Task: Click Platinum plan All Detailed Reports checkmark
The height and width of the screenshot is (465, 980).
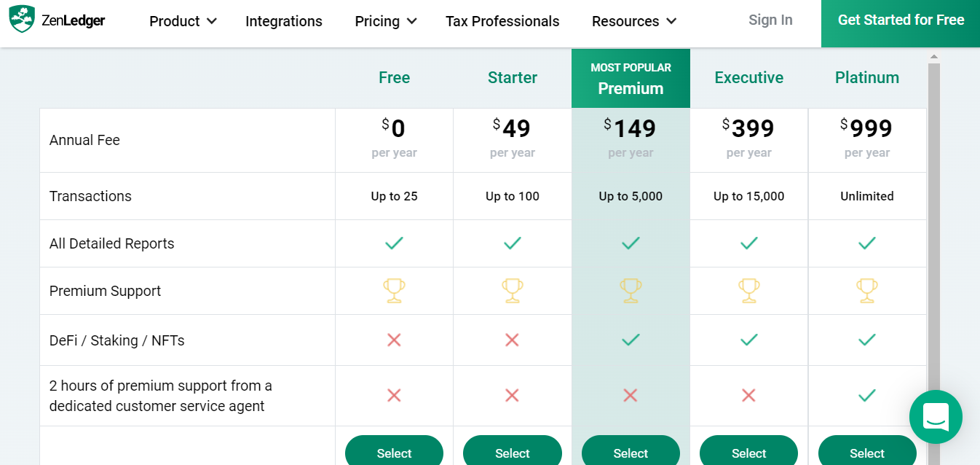Action: (866, 243)
